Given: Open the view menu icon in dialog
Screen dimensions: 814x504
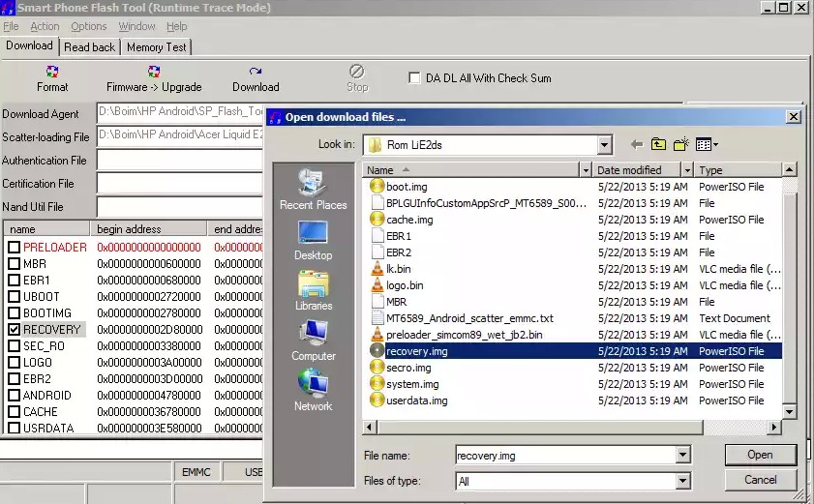Looking at the screenshot, I should coord(707,145).
